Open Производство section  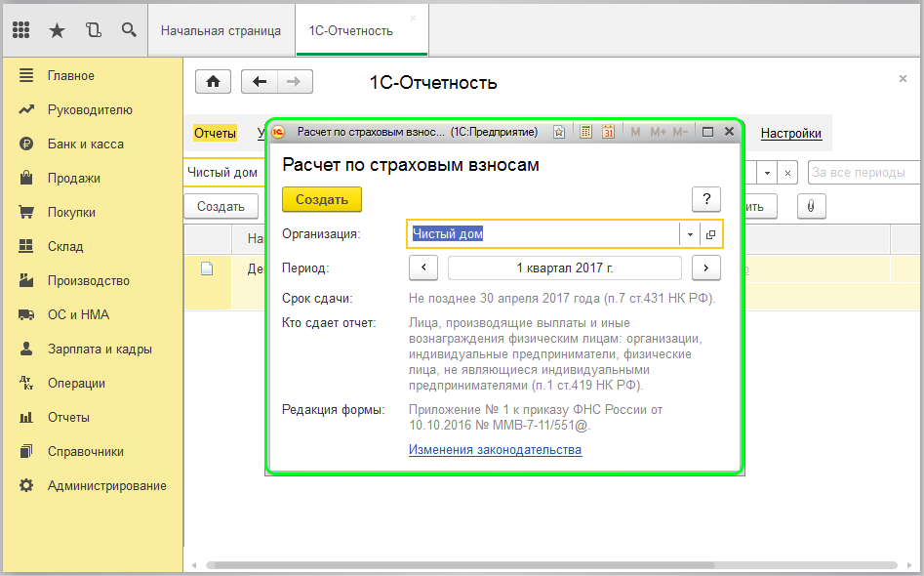pos(89,280)
